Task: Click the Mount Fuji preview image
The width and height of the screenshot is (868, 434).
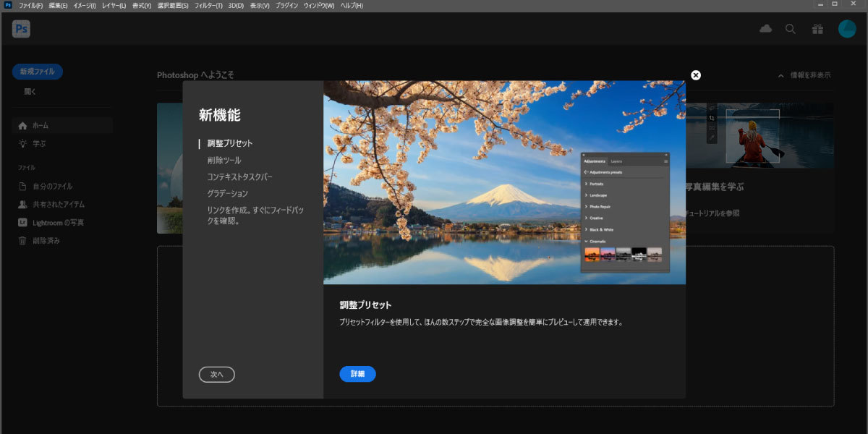Action: [x=504, y=182]
